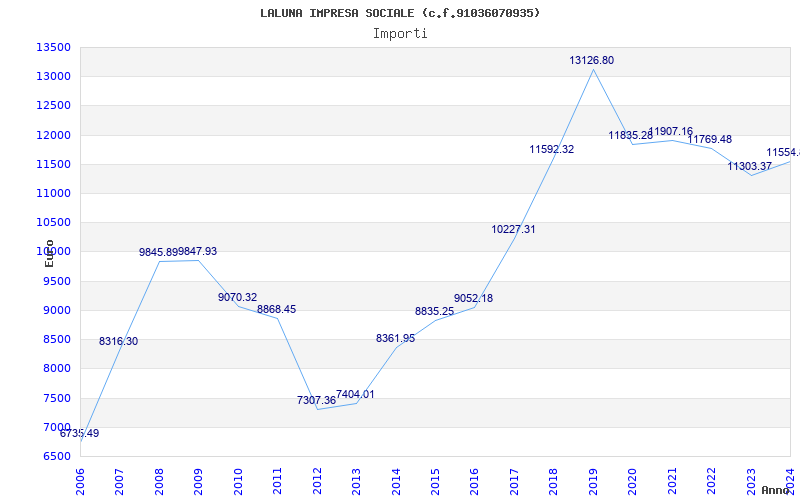Click the 9847.93 data label
Screen dimensions: 800x500
coord(197,251)
